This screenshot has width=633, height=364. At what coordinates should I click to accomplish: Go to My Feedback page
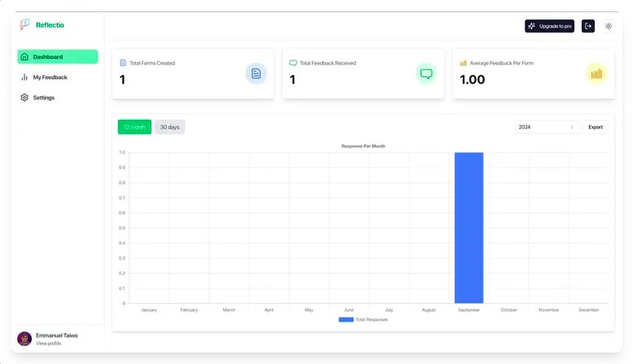coord(50,77)
